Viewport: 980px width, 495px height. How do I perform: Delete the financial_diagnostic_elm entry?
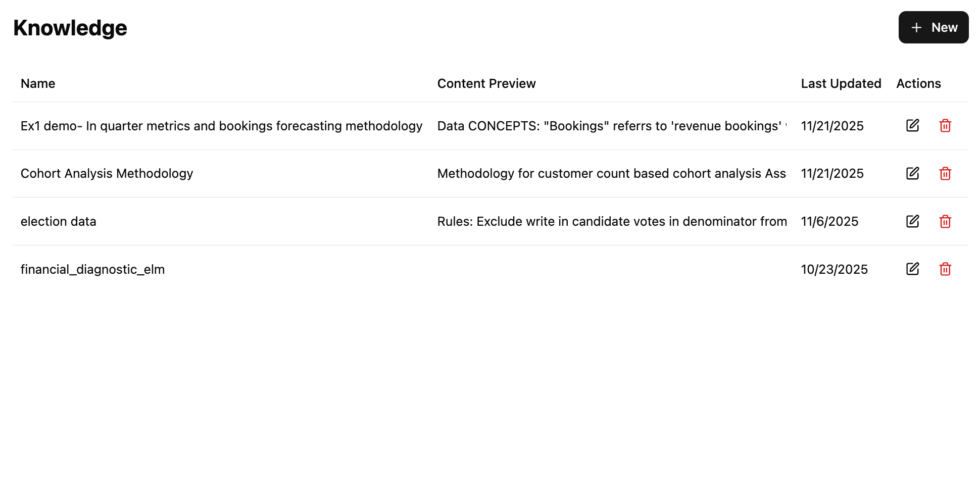click(x=945, y=269)
